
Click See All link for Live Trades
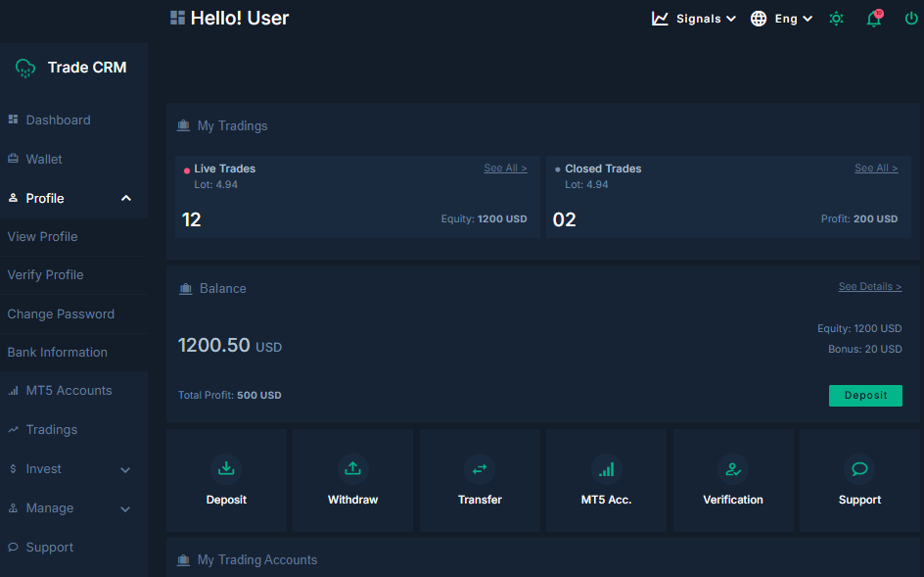point(505,168)
